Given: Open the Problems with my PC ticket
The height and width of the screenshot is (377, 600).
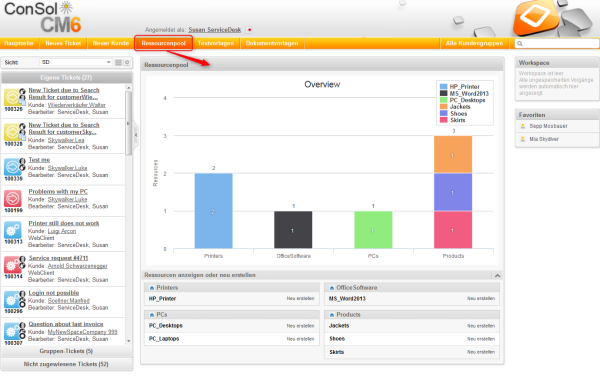Looking at the screenshot, I should 58,191.
